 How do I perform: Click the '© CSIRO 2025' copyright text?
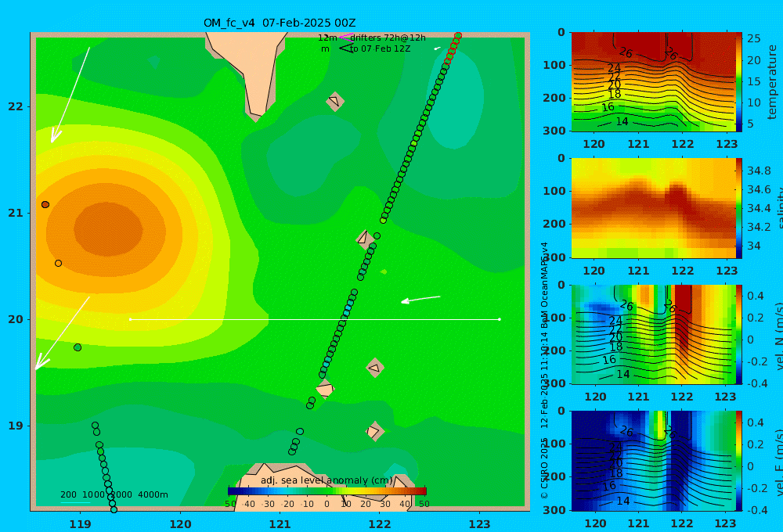coord(544,469)
